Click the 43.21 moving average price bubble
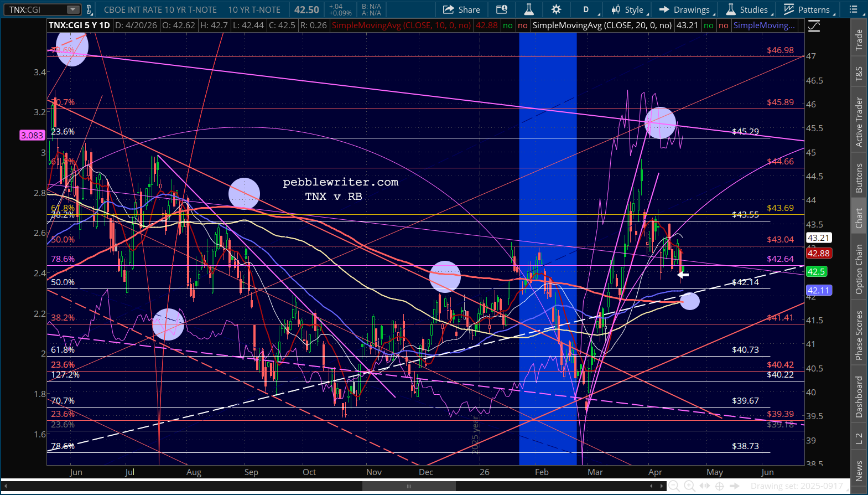The height and width of the screenshot is (495, 868). (x=818, y=238)
